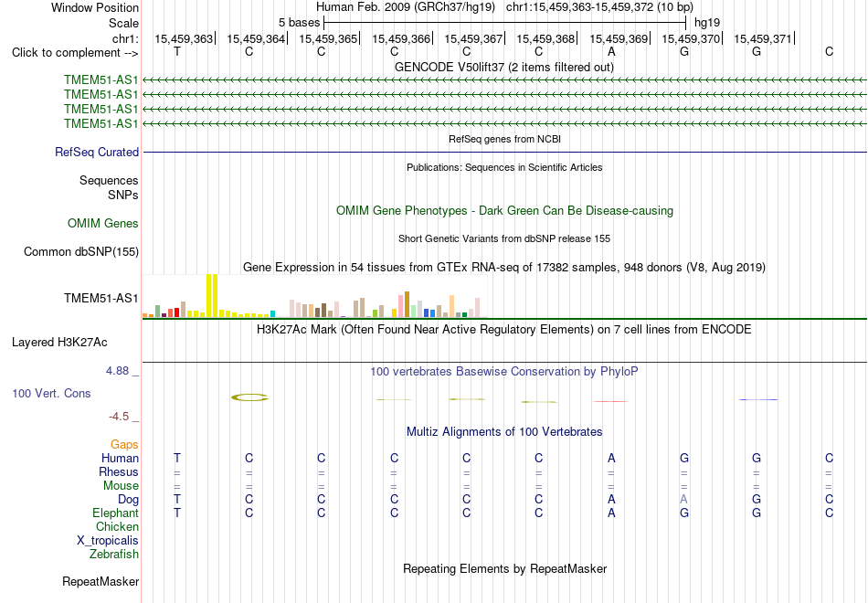Image resolution: width=868 pixels, height=603 pixels.
Task: Click the Zebrafish species label
Action: 114,554
